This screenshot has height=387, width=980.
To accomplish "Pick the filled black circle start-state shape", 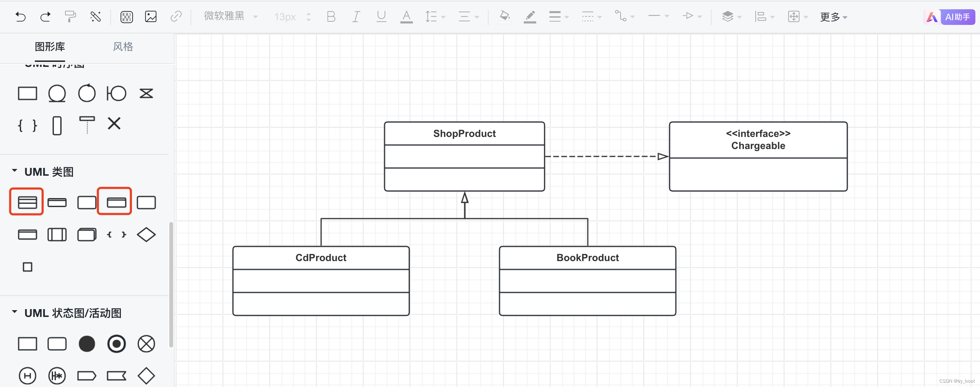I will coord(87,344).
